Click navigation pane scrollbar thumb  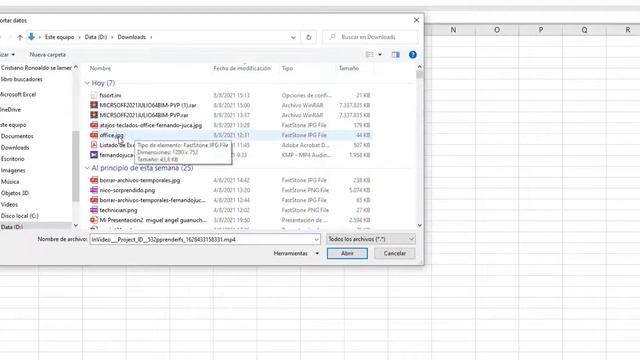(x=76, y=166)
